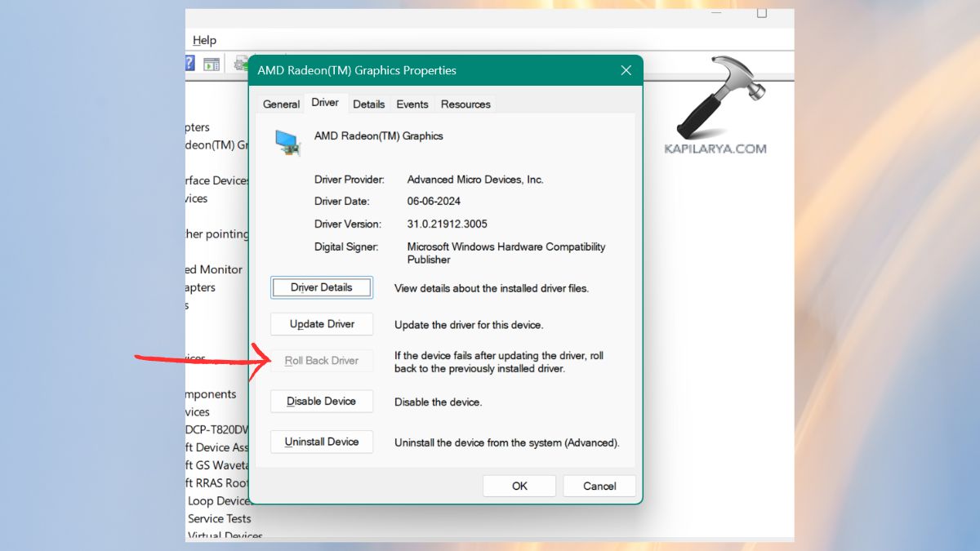The image size is (980, 551).
Task: Click the Driver Details button
Action: [x=322, y=287]
